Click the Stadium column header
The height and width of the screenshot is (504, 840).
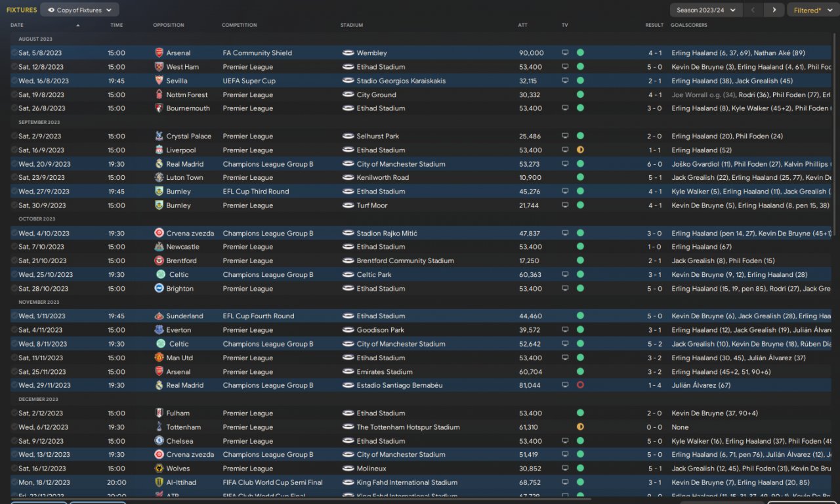(x=352, y=26)
